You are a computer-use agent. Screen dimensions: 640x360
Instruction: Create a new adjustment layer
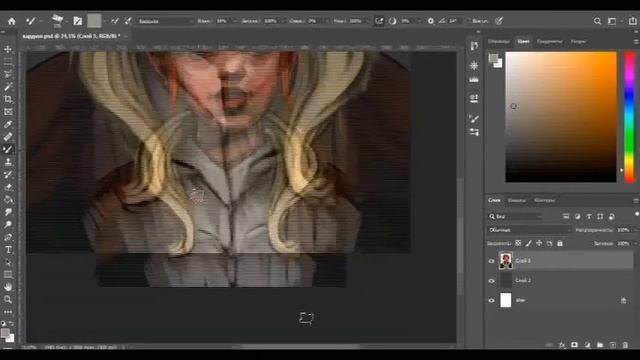tap(587, 345)
